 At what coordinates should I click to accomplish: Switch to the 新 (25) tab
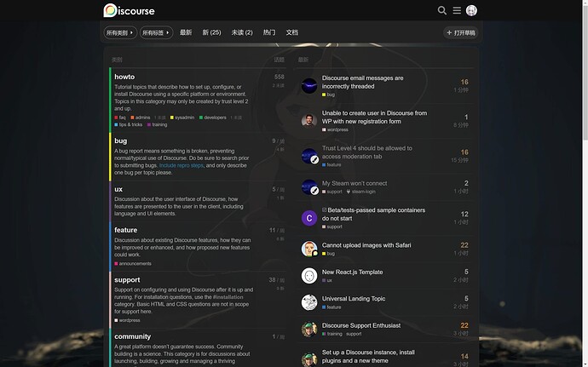click(211, 32)
